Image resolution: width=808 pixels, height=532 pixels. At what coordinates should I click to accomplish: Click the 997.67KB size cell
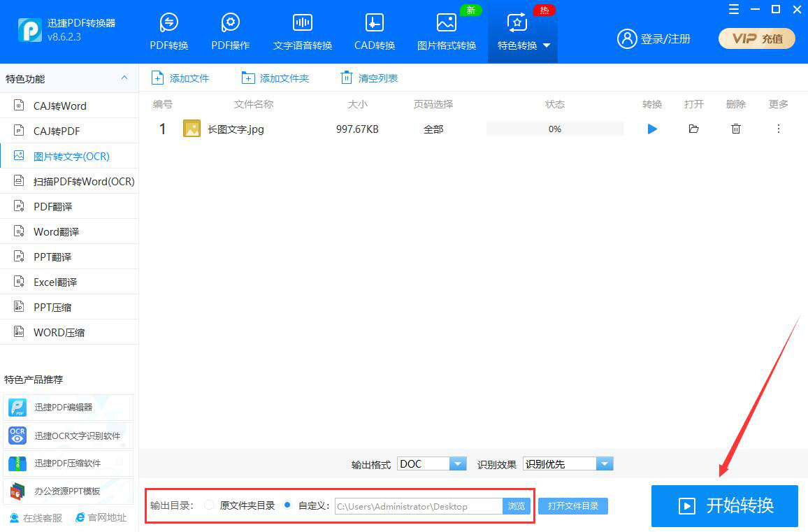click(357, 129)
